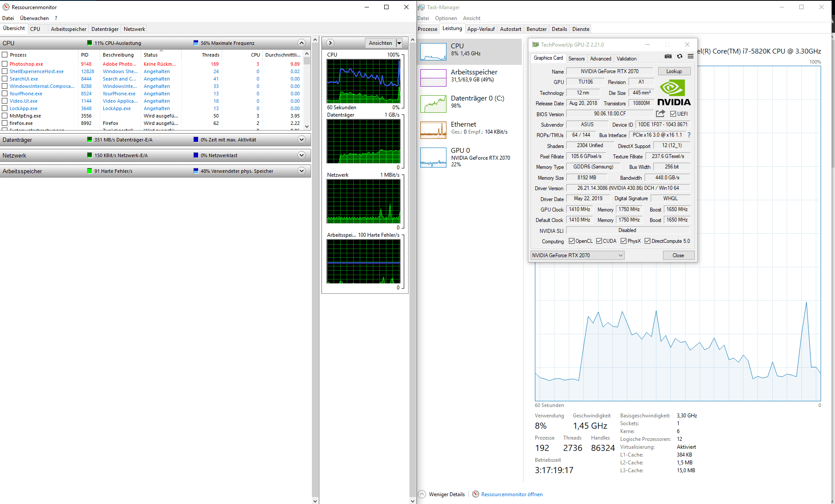Click the GPU-Z refresh icon
This screenshot has height=504, width=835.
click(x=679, y=56)
